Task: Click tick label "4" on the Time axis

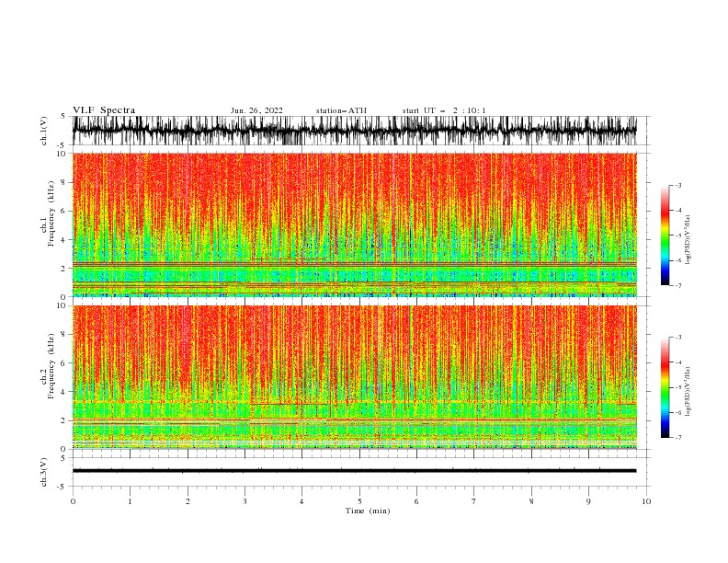Action: (x=301, y=501)
